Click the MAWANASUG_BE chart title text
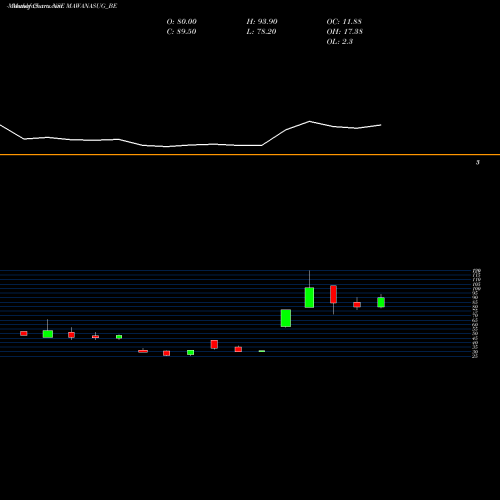Screen dimensions: 500x500 pyautogui.click(x=92, y=6)
